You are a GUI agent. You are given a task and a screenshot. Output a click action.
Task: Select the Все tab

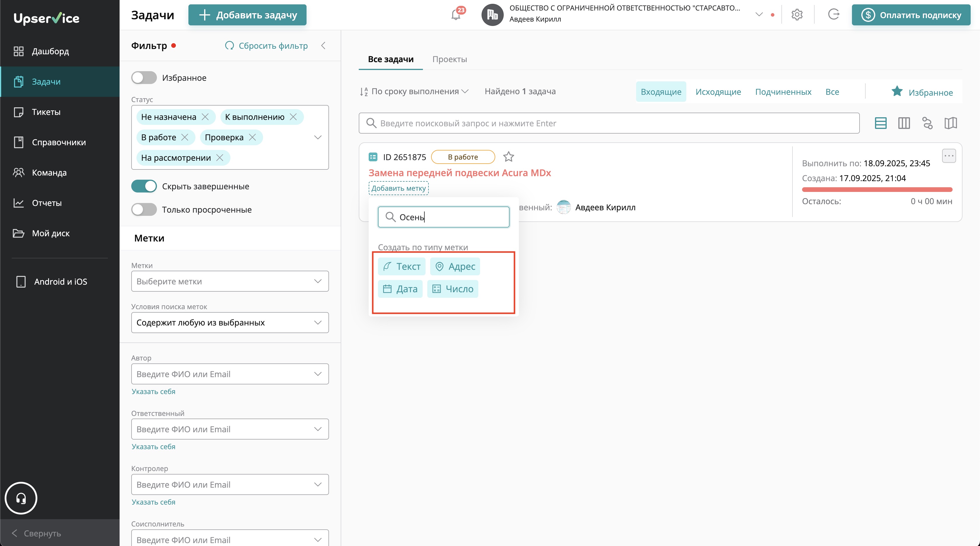832,92
